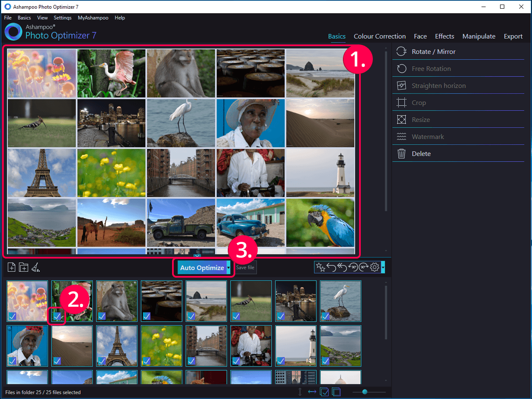The width and height of the screenshot is (532, 399).
Task: Click the broom clear-list icon
Action: (x=36, y=267)
